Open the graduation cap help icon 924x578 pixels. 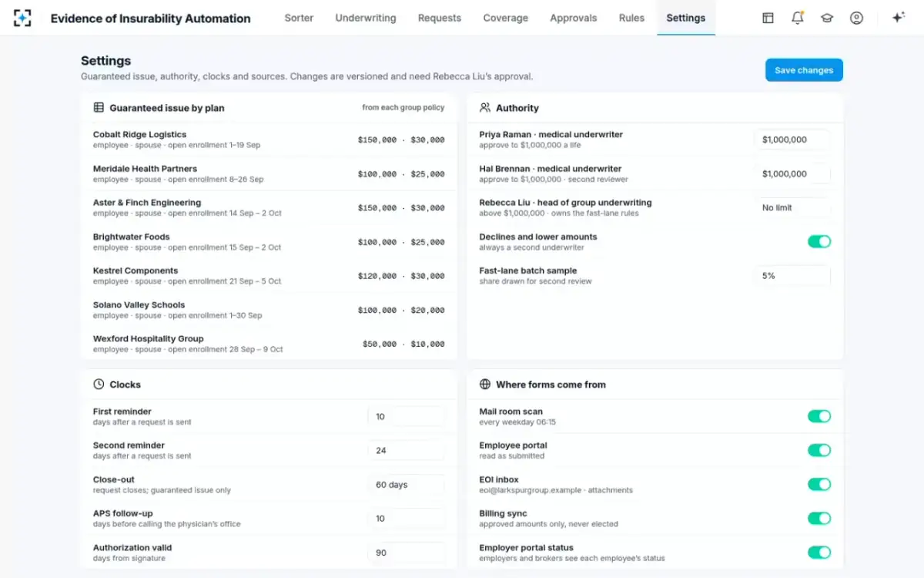827,18
